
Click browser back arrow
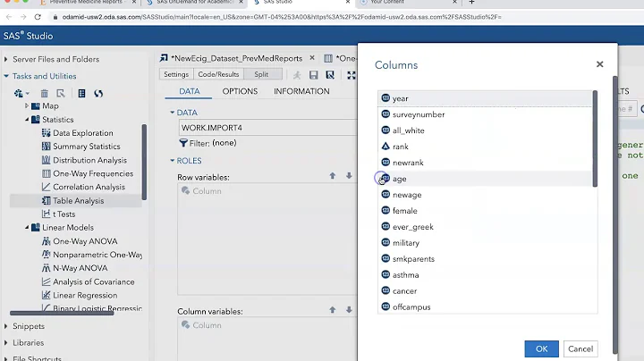(9, 17)
